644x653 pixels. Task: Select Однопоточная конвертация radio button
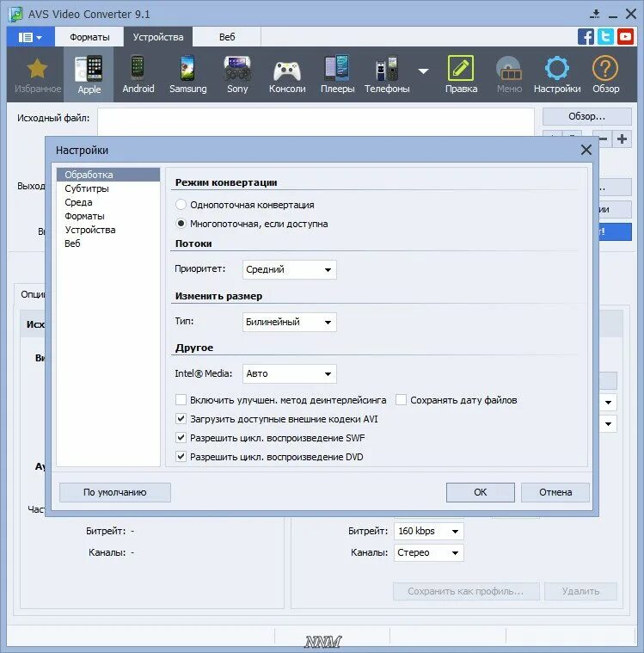[x=181, y=205]
